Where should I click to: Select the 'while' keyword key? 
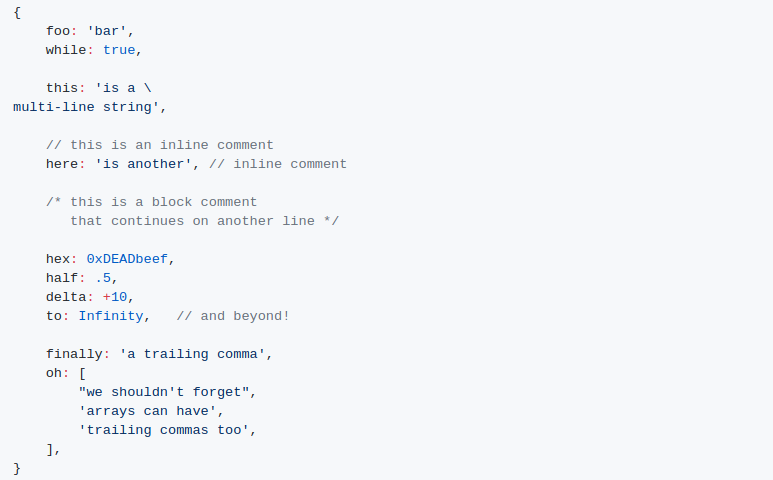tap(66, 50)
